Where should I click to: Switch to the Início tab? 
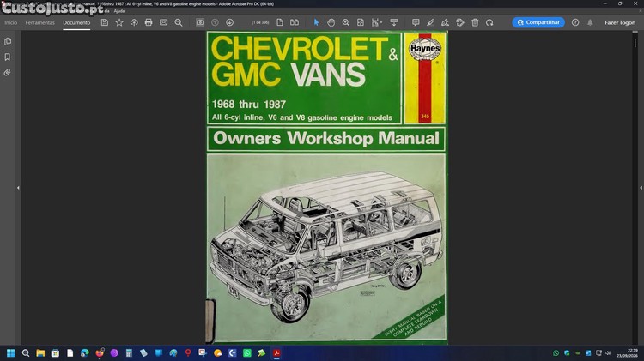(x=10, y=22)
